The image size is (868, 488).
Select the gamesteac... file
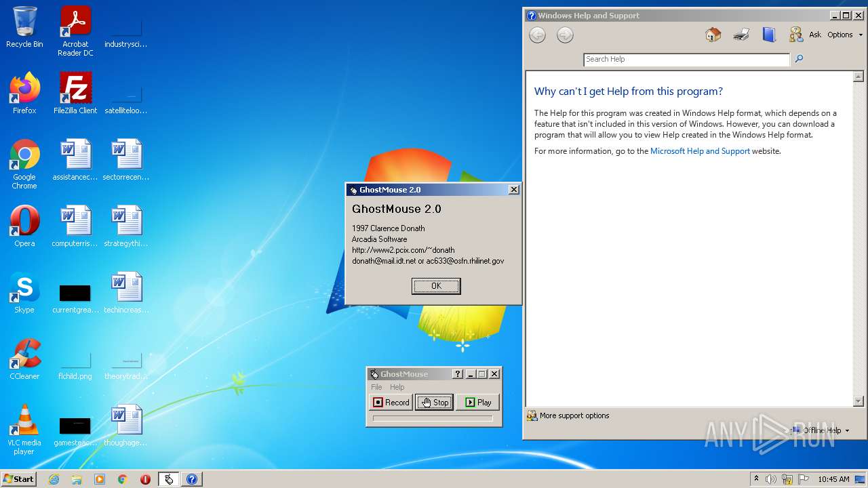pyautogui.click(x=75, y=432)
